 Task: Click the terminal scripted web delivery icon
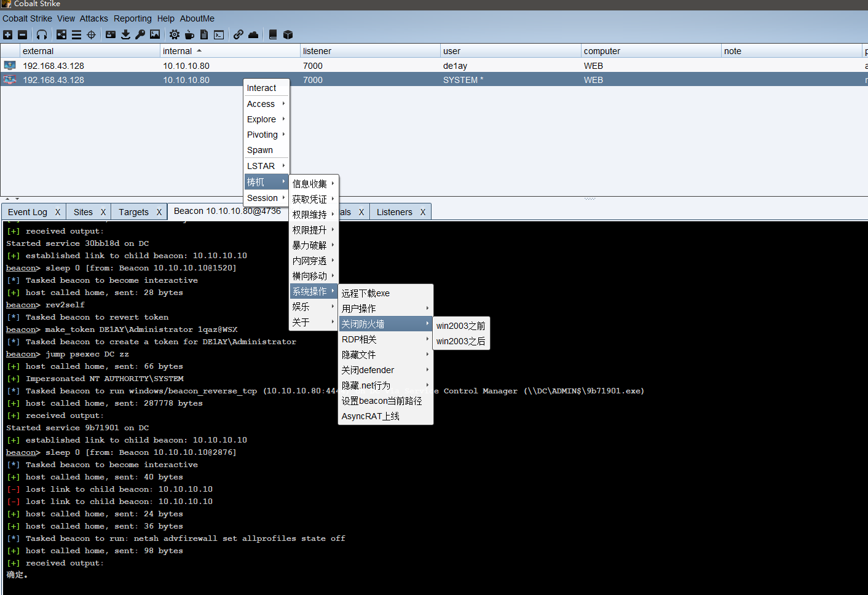[219, 35]
